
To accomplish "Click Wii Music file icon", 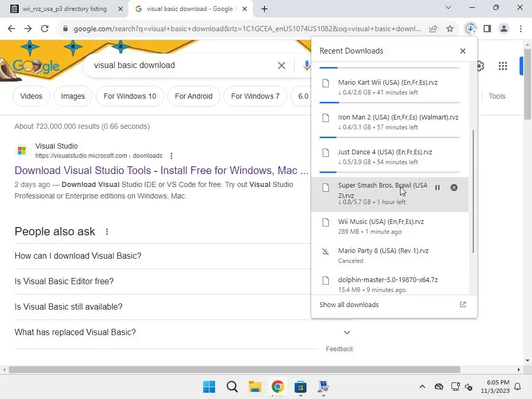I will pyautogui.click(x=326, y=222).
